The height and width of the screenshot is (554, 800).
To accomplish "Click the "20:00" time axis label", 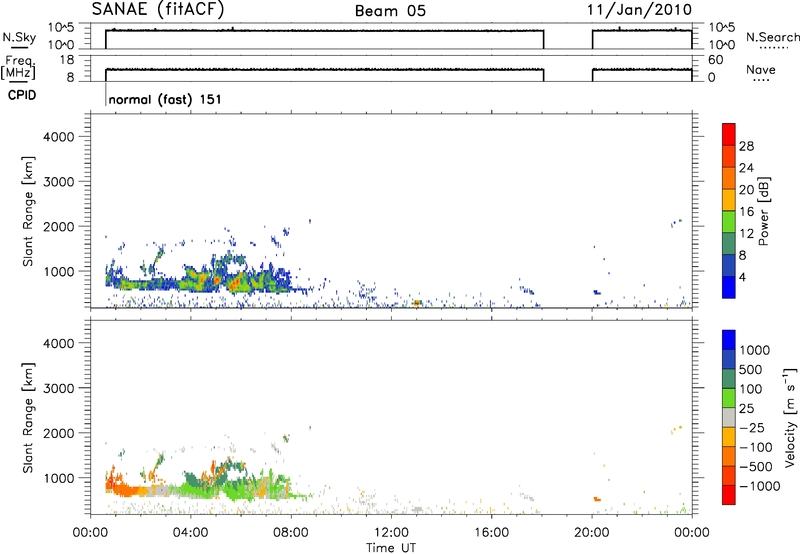I will click(592, 533).
